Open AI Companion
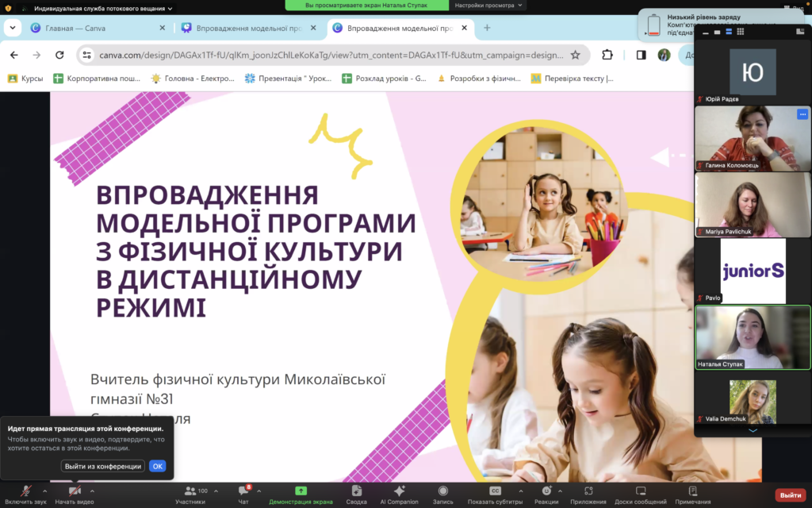This screenshot has height=508, width=812. (399, 495)
